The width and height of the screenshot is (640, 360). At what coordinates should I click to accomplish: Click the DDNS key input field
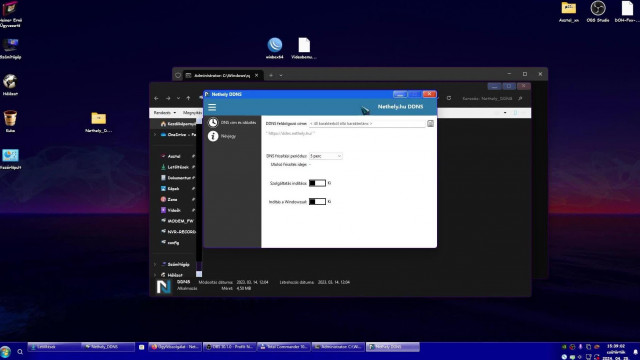(367, 123)
